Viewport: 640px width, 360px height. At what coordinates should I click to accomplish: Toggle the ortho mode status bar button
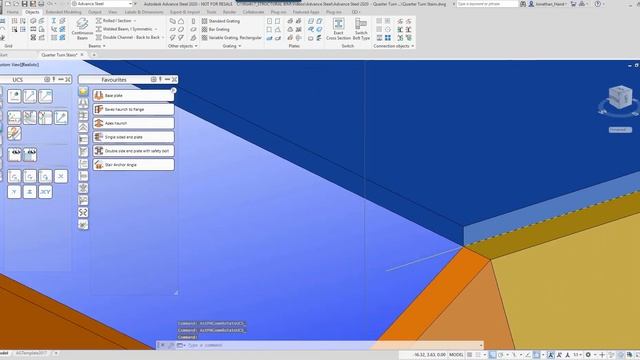tap(493, 355)
